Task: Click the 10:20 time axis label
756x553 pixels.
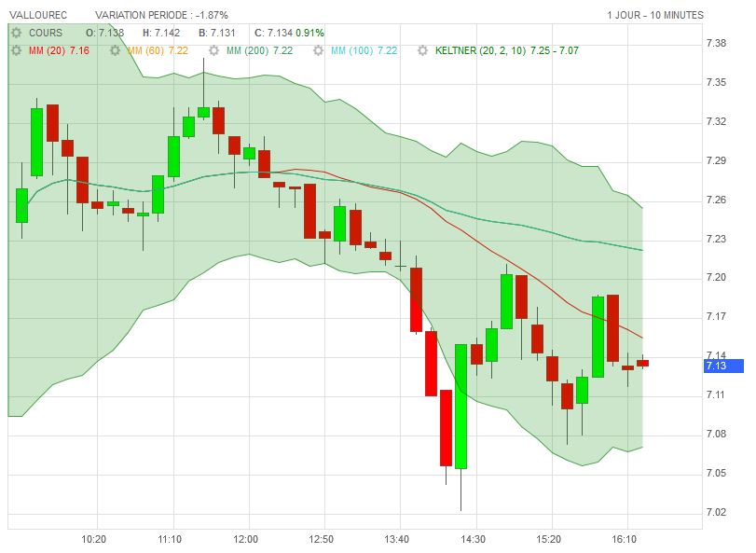Action: click(93, 539)
